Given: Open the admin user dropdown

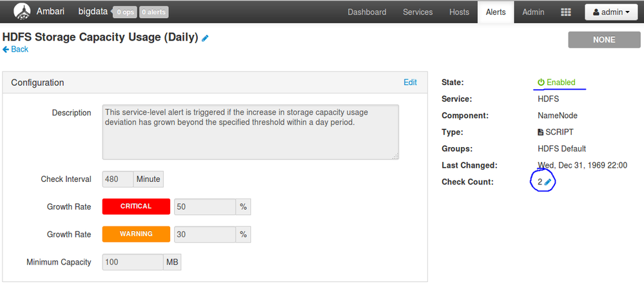Looking at the screenshot, I should pos(610,12).
